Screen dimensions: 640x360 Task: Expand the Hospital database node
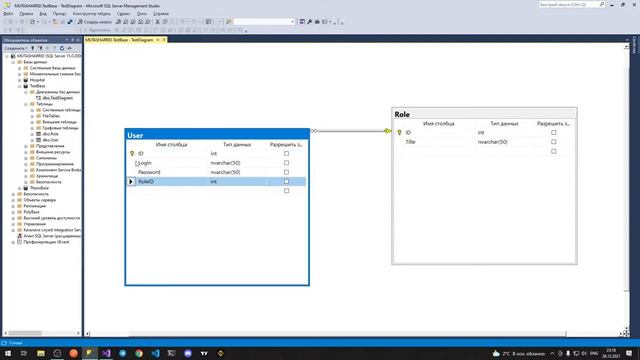pyautogui.click(x=20, y=80)
